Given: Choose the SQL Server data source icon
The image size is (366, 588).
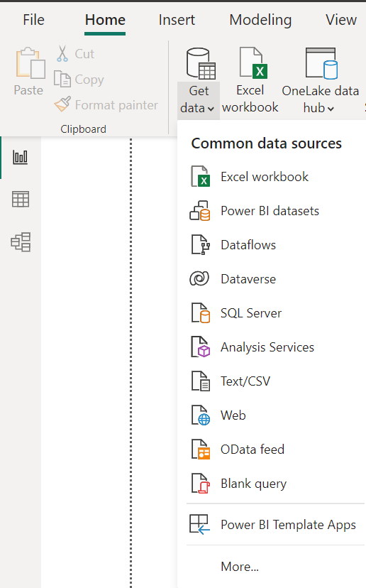Looking at the screenshot, I should [201, 312].
